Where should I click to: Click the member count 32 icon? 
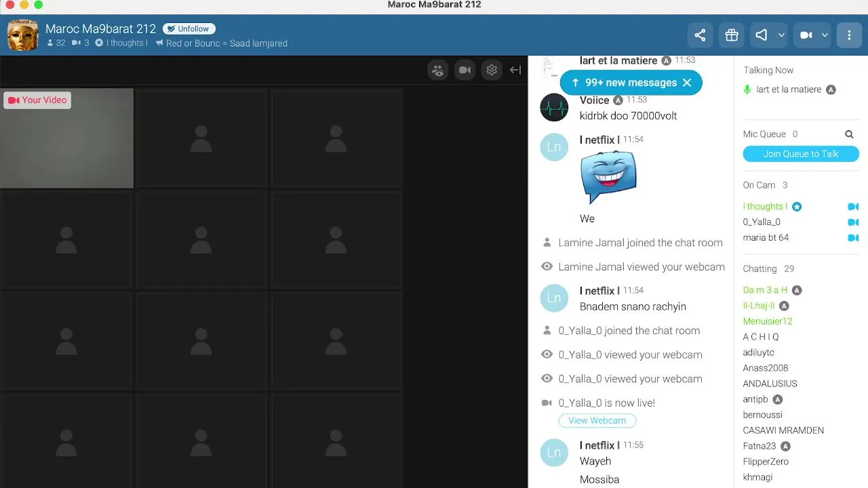tap(50, 43)
